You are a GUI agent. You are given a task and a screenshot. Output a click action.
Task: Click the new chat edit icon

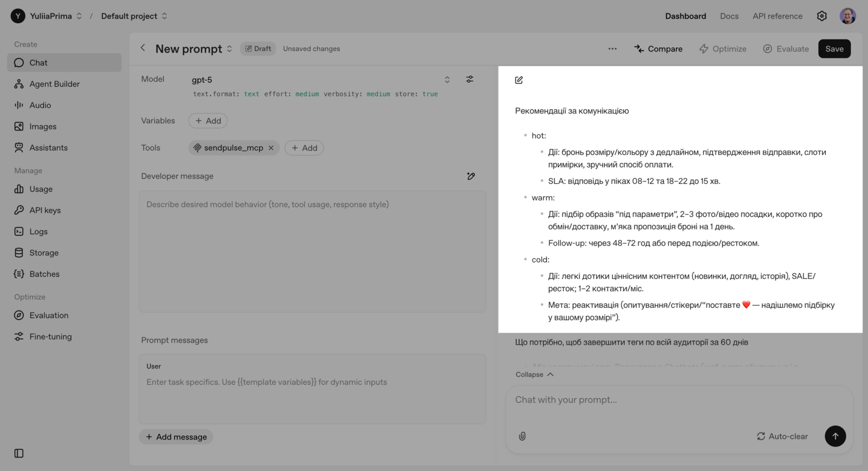[x=519, y=80]
